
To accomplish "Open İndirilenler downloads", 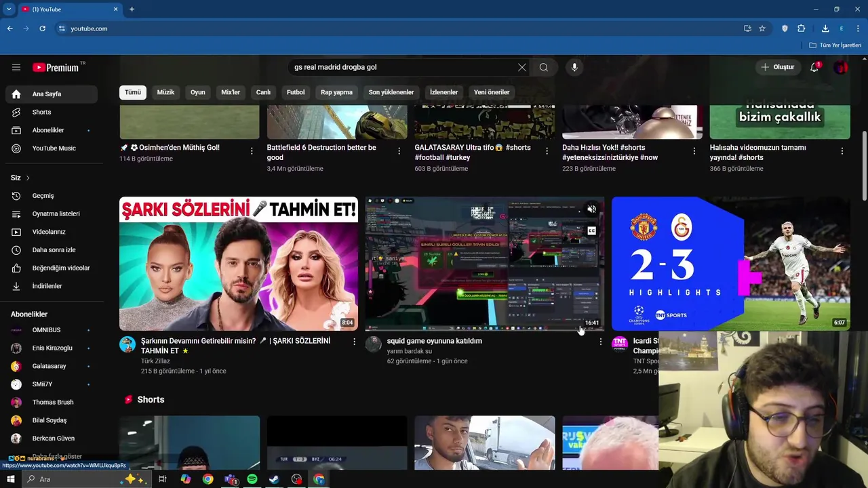I will [52, 286].
